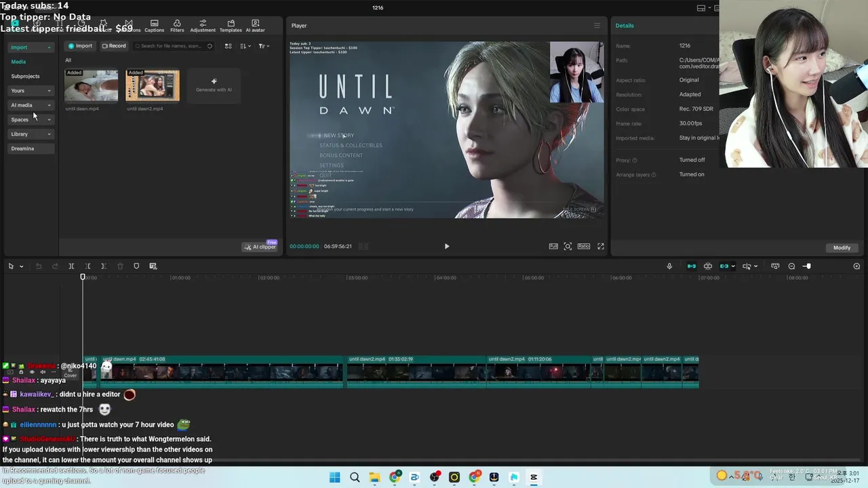868x488 pixels.
Task: Select the until dawn.mp4 02:45:41:08 clip
Action: [222, 372]
